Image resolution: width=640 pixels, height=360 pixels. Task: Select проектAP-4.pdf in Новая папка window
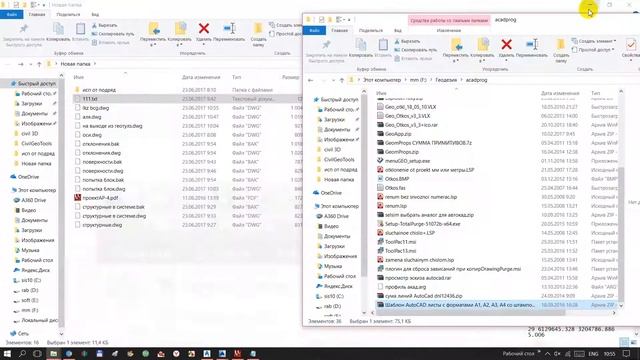pos(100,198)
